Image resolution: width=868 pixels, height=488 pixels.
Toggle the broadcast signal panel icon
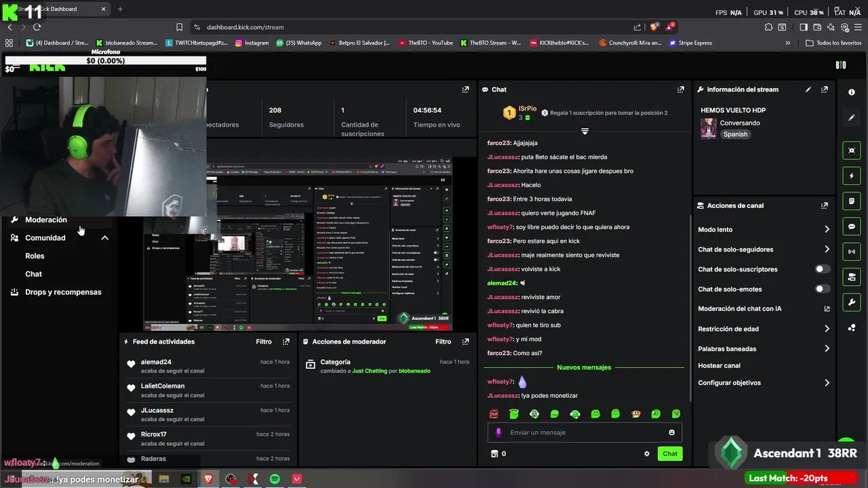click(852, 251)
